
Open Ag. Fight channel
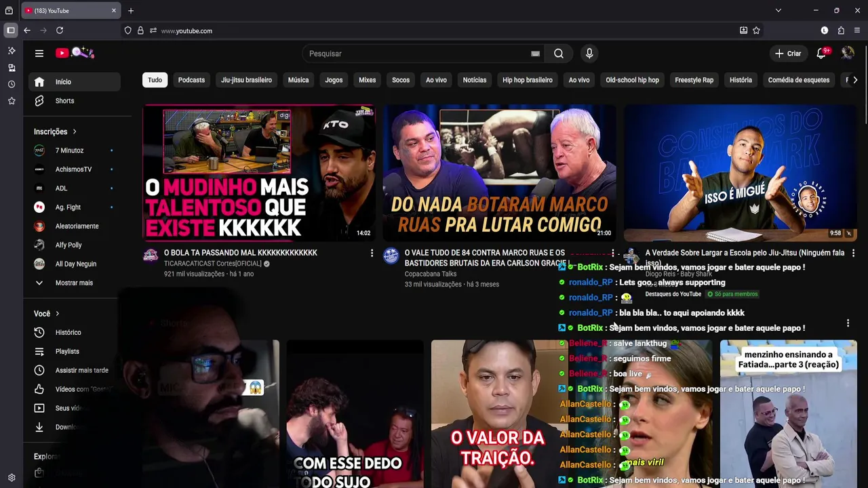(75, 207)
